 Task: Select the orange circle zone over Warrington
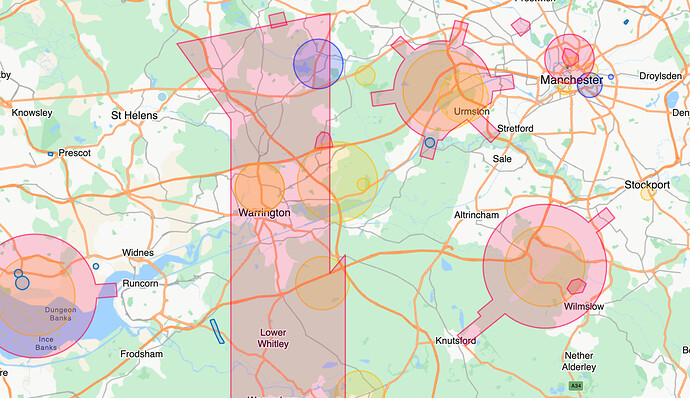260,188
